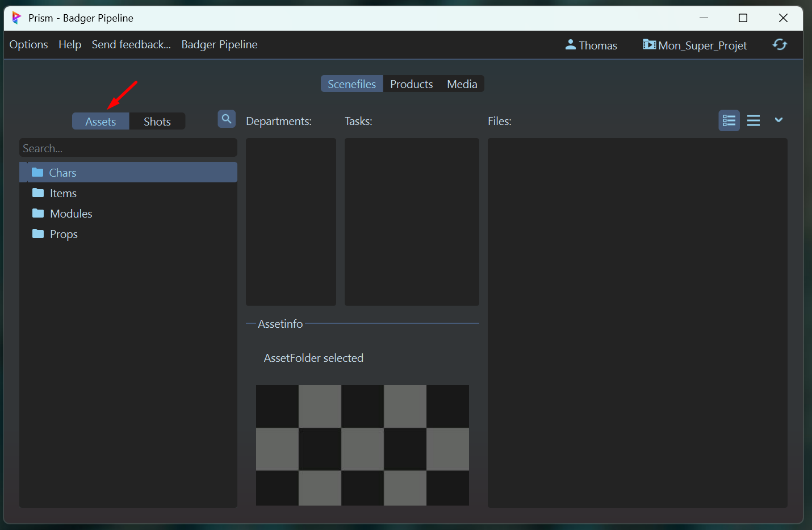Toggle the asset search magnifier icon

click(227, 119)
